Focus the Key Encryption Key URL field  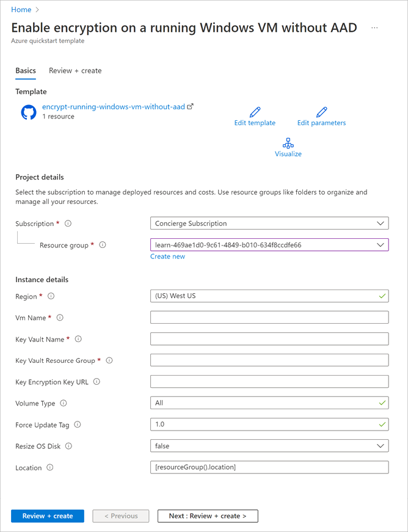click(269, 381)
